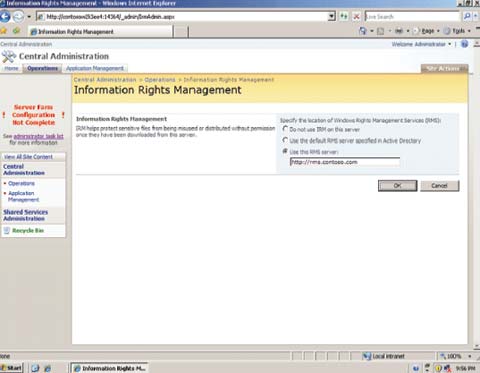480x373 pixels.
Task: Switch to the Application Management tab
Action: click(95, 68)
